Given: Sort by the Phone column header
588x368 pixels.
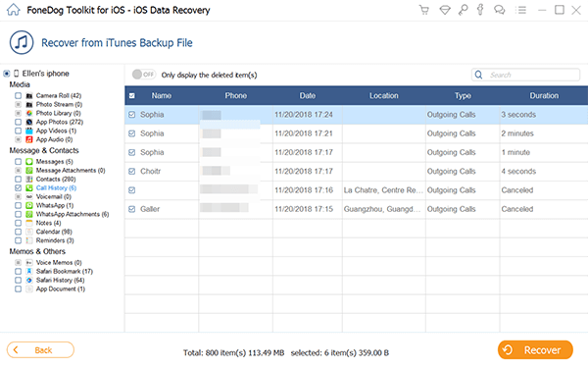Looking at the screenshot, I should tap(235, 96).
